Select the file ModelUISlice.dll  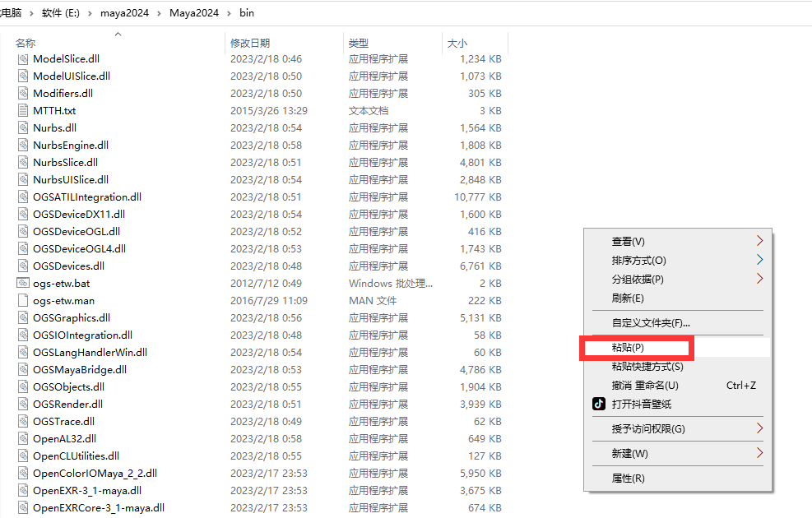(x=72, y=76)
